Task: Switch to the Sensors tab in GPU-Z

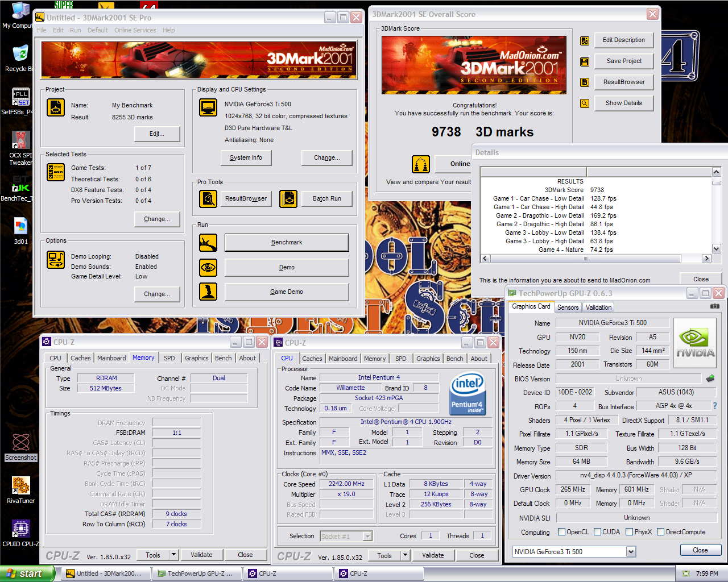Action: pyautogui.click(x=568, y=307)
